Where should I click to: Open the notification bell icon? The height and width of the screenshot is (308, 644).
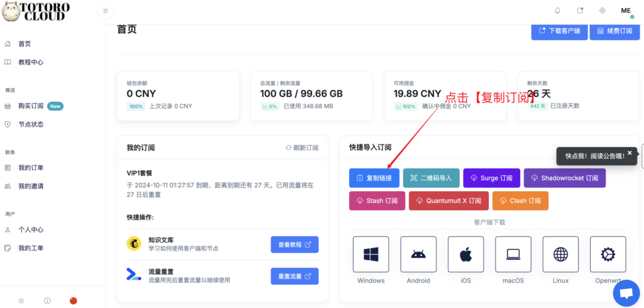point(557,11)
